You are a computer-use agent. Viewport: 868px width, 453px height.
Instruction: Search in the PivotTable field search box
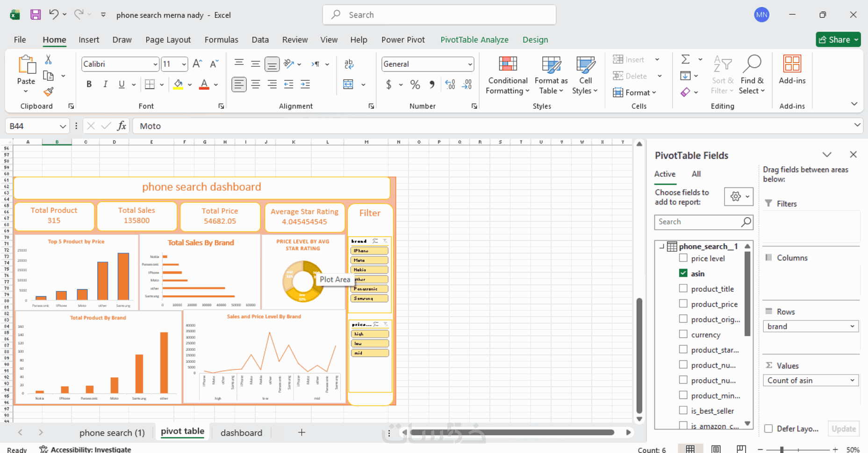pyautogui.click(x=703, y=222)
